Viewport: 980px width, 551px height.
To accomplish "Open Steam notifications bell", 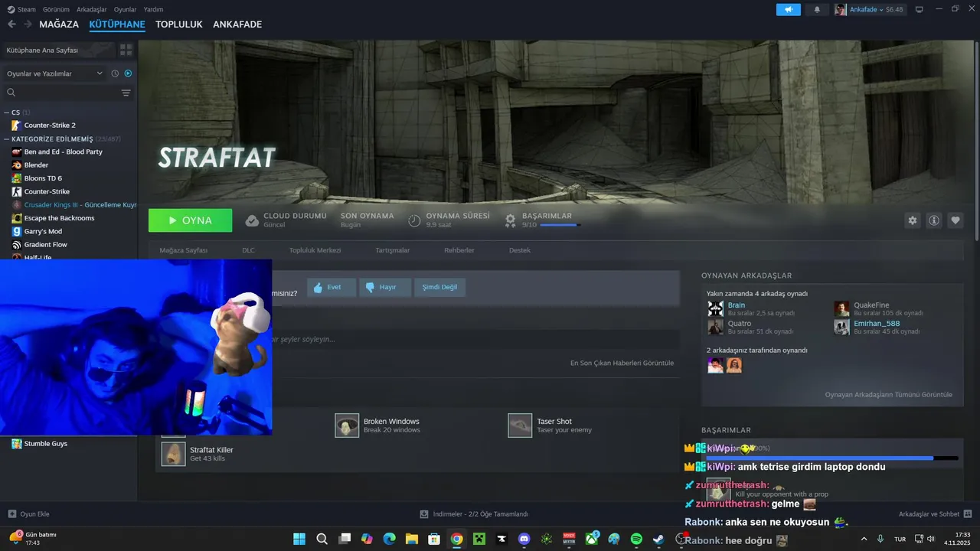I will click(x=817, y=9).
